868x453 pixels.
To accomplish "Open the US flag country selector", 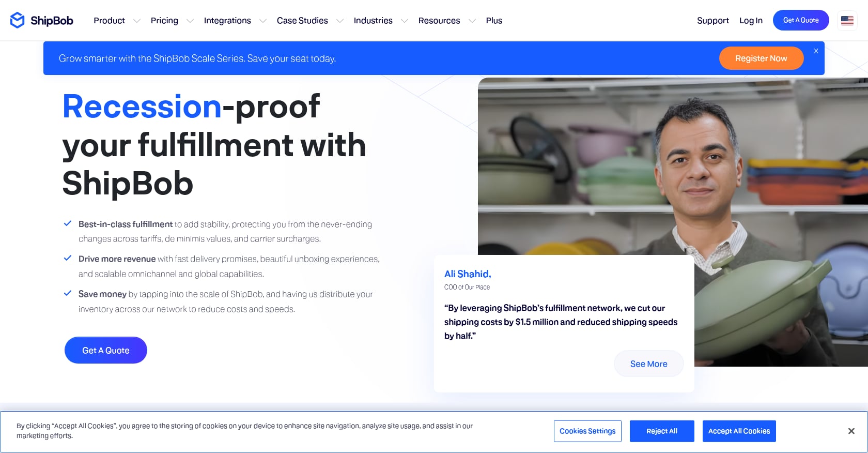I will [847, 21].
